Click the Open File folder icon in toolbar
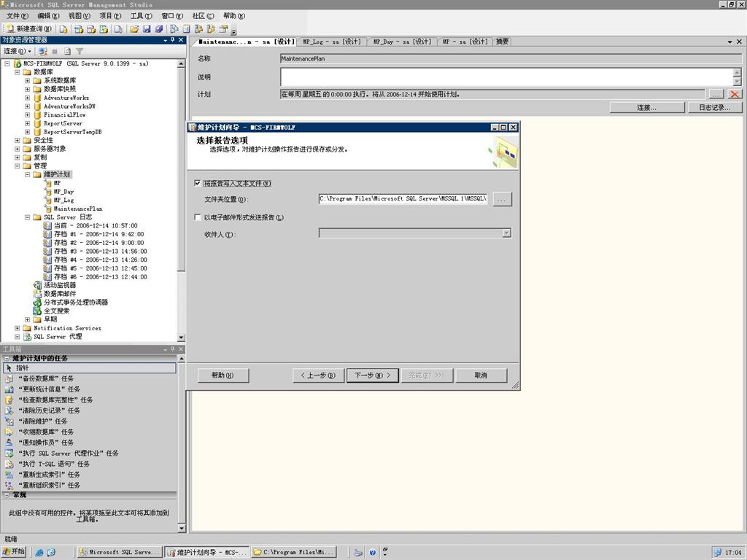Screen dimensions: 747x560 (134, 29)
